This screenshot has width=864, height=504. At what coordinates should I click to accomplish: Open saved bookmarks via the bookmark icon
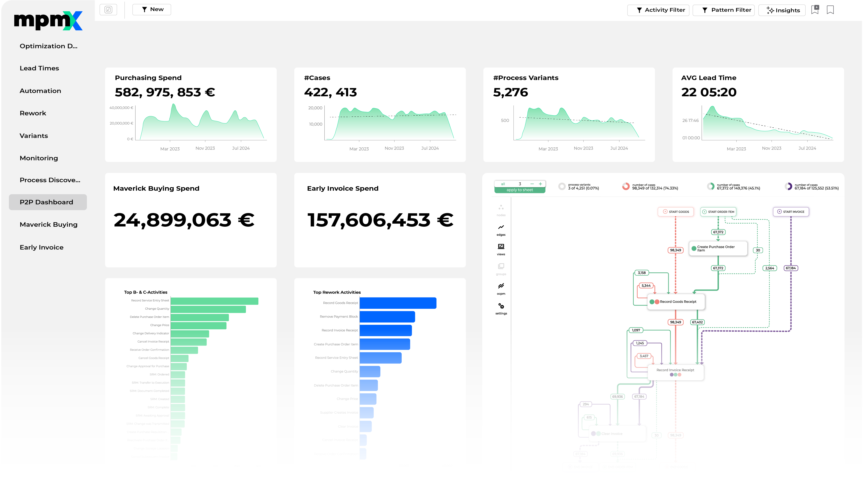coord(830,10)
